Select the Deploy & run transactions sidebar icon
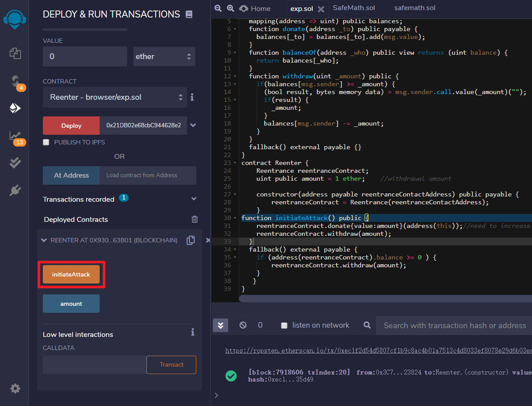The image size is (532, 406). click(x=15, y=108)
